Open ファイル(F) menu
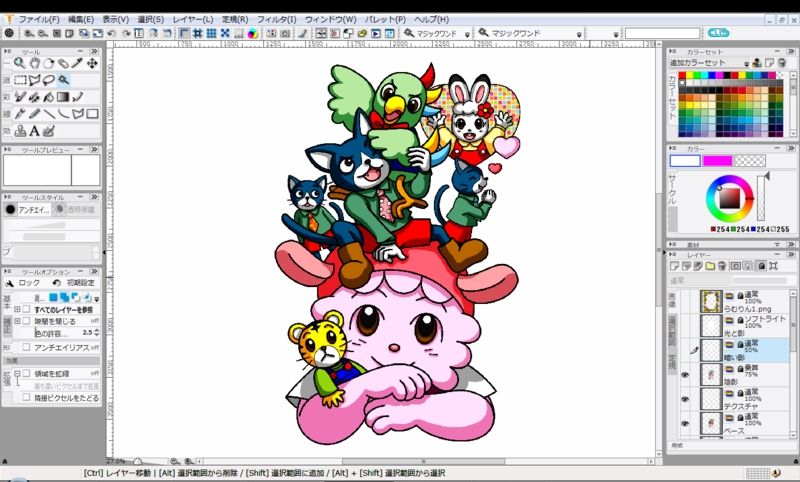This screenshot has width=800, height=482. (39, 19)
